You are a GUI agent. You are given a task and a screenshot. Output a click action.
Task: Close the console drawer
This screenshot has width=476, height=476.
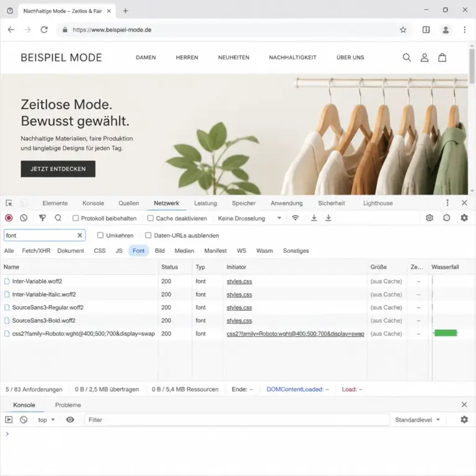click(464, 404)
